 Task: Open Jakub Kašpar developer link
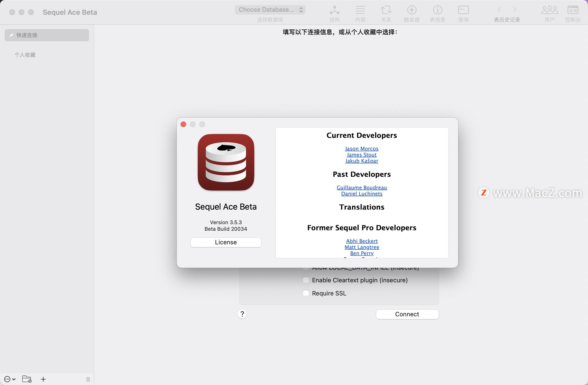pos(362,161)
